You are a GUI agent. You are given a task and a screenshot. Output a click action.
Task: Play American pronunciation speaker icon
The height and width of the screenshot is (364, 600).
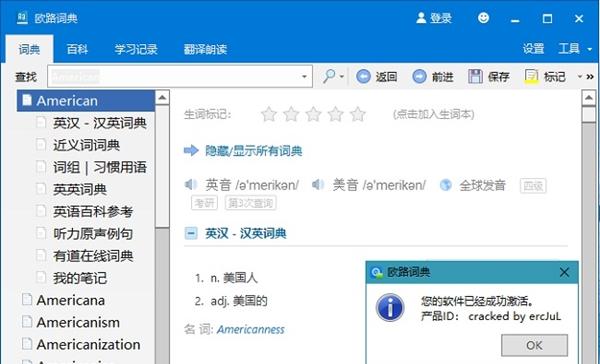(x=318, y=185)
